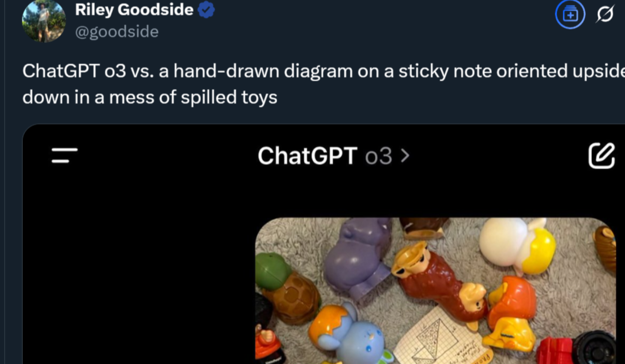The width and height of the screenshot is (625, 364).
Task: Open the Grok slashed-circle icon
Action: (605, 14)
